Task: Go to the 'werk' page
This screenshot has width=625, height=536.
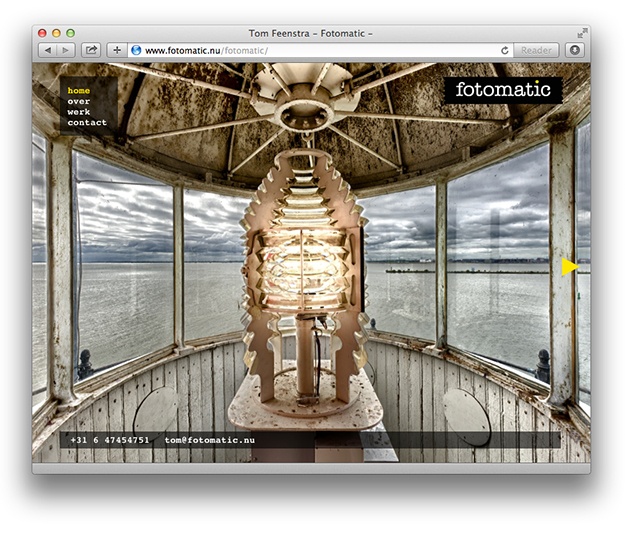Action: coord(78,112)
